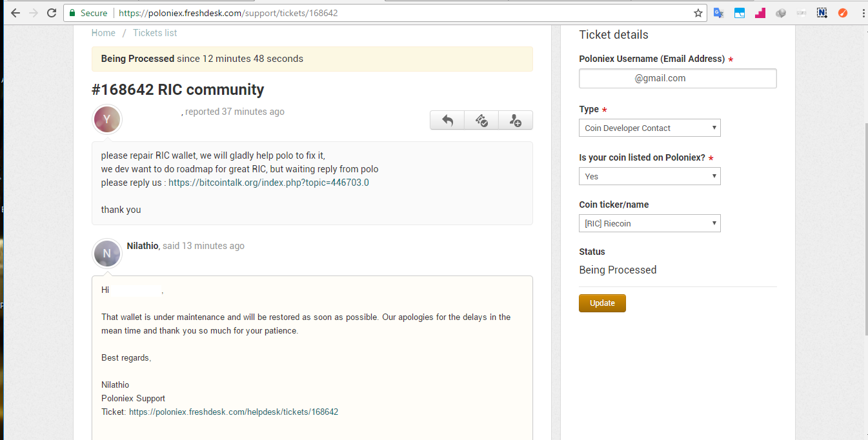Click the "Nilathio" signature name line
Image resolution: width=868 pixels, height=440 pixels.
[x=115, y=385]
